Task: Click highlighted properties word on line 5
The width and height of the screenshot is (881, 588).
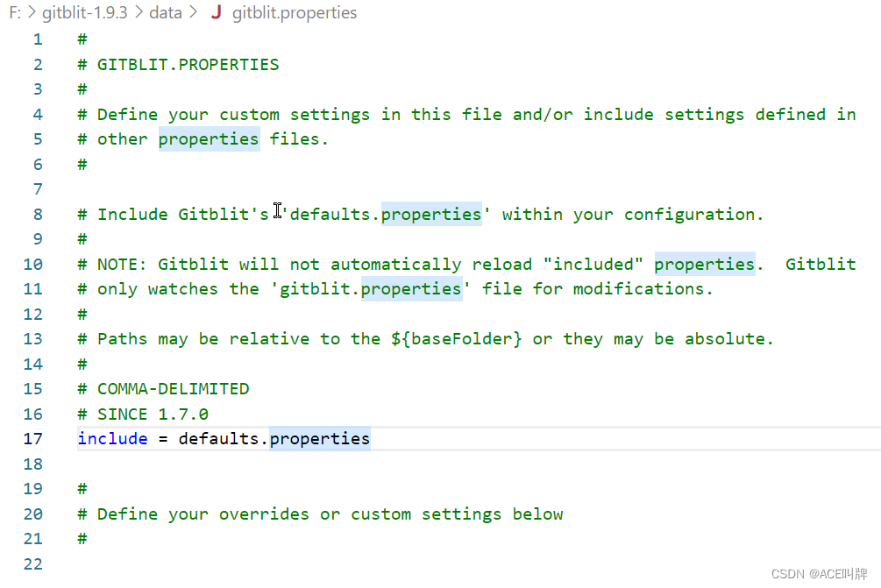Action: pyautogui.click(x=209, y=139)
